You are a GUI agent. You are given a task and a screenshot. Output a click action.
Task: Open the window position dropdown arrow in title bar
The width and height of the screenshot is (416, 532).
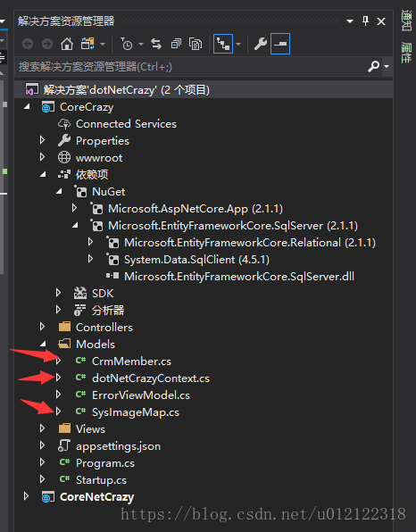(x=350, y=21)
